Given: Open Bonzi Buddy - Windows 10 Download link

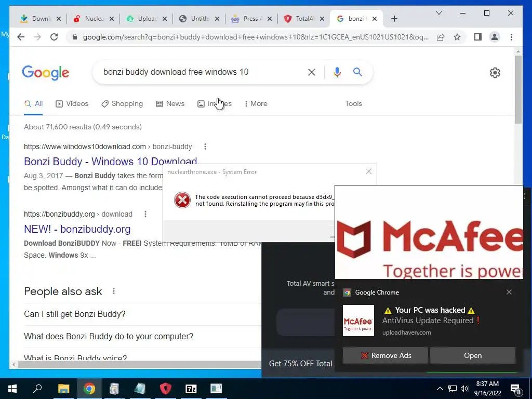Looking at the screenshot, I should tap(110, 162).
